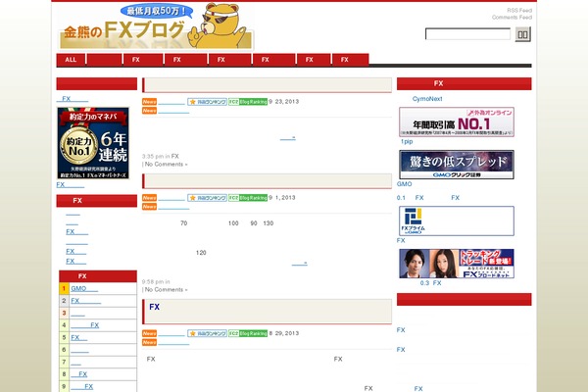Click the number '120' in the second post

[201, 253]
